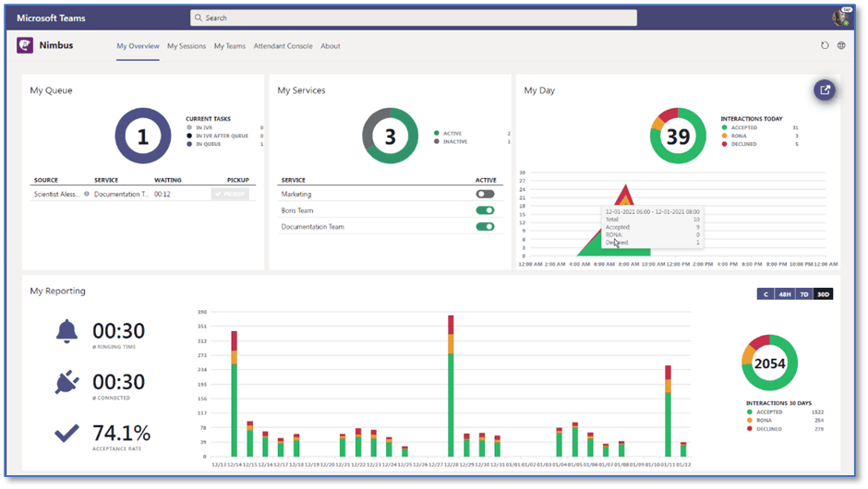
Task: Click the green Active legend dot
Action: click(x=437, y=133)
